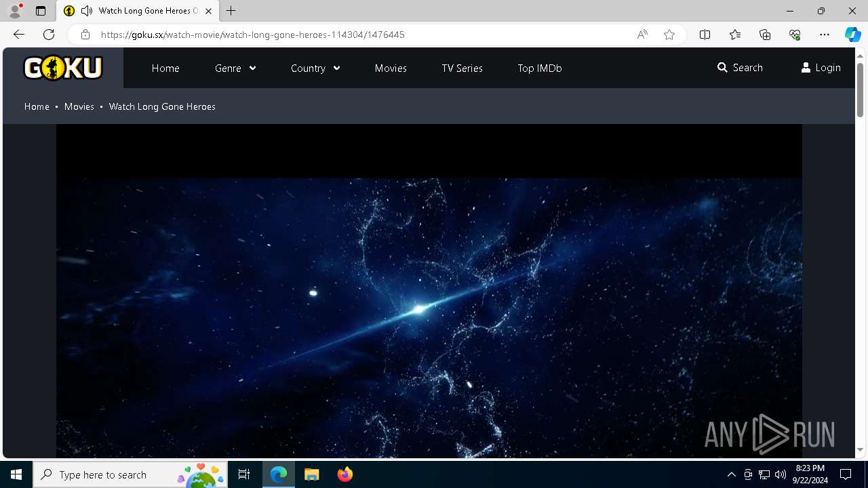Image resolution: width=868 pixels, height=488 pixels.
Task: Open Read aloud icon in address bar
Action: click(x=642, y=35)
